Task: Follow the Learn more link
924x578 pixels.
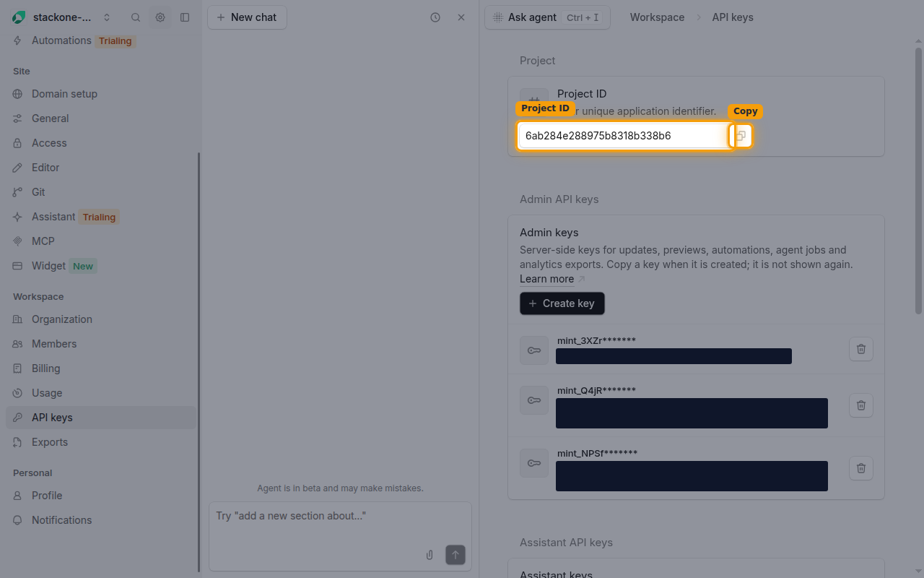Action: 546,279
